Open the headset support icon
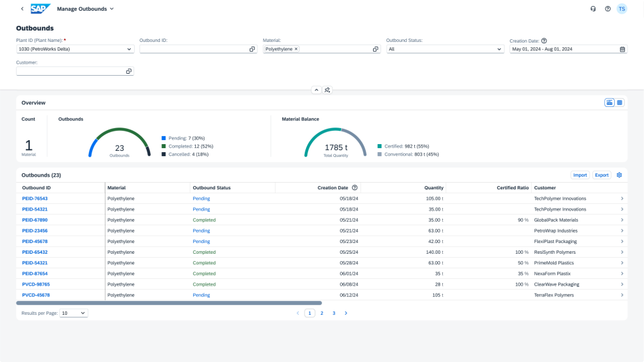This screenshot has width=644, height=362. (x=593, y=9)
